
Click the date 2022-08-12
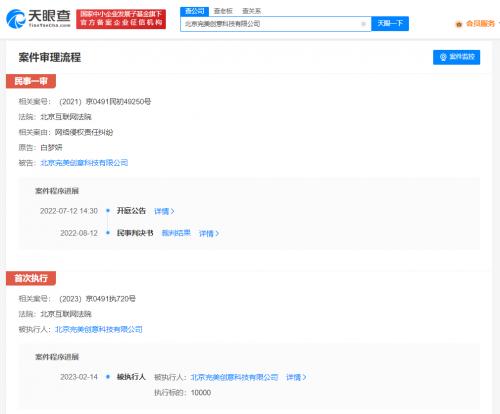[79, 233]
